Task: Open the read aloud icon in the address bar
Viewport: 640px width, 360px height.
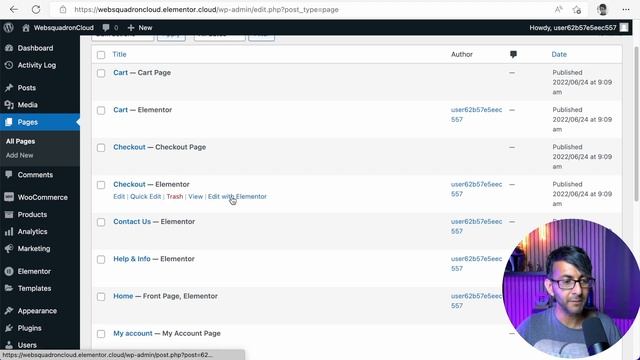Action: click(558, 9)
